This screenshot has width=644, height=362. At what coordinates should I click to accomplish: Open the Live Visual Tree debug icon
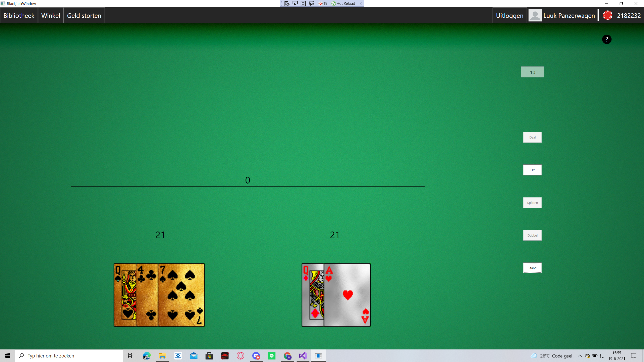point(287,3)
